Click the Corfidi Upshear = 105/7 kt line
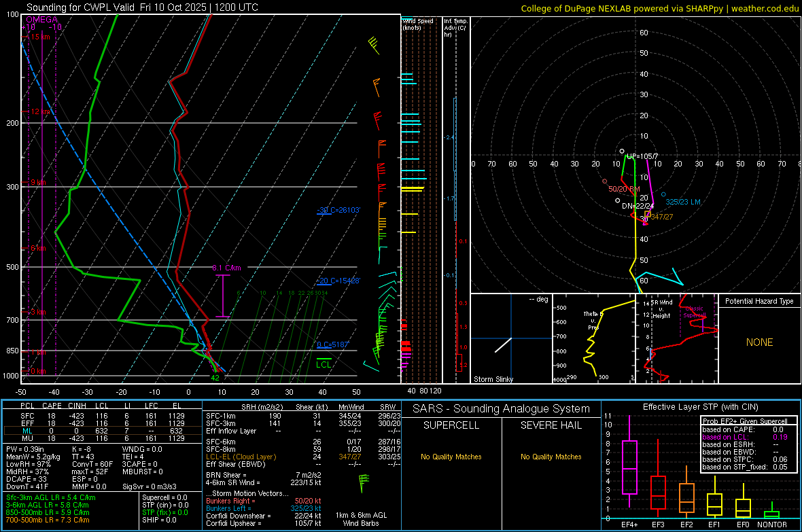Screen dimensions: 802x532 264,523
